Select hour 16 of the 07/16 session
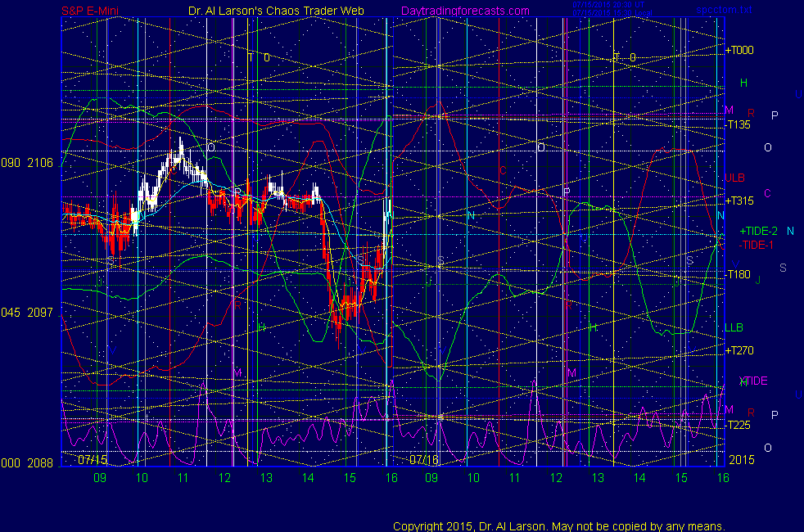Viewport: 804px width, 532px height. point(723,478)
